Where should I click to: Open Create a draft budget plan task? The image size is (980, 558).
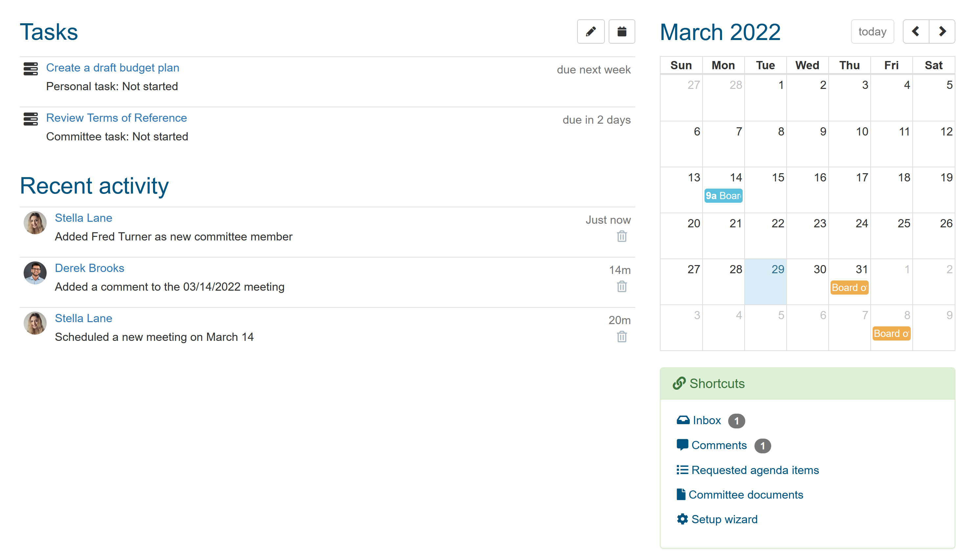pyautogui.click(x=112, y=68)
